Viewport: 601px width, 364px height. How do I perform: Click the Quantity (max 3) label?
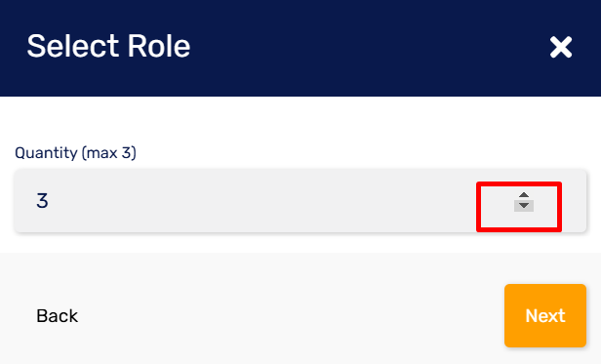[x=75, y=152]
